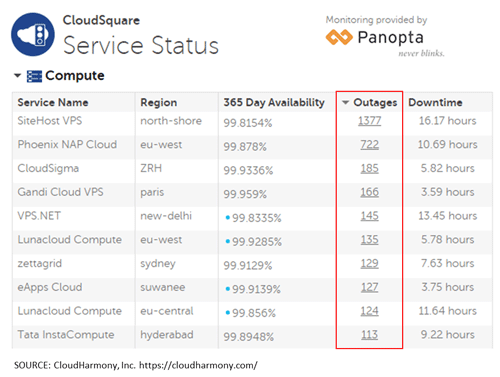Click the blue dot beside 99.8335%
Viewport: 500px width, 377px height.
[228, 218]
